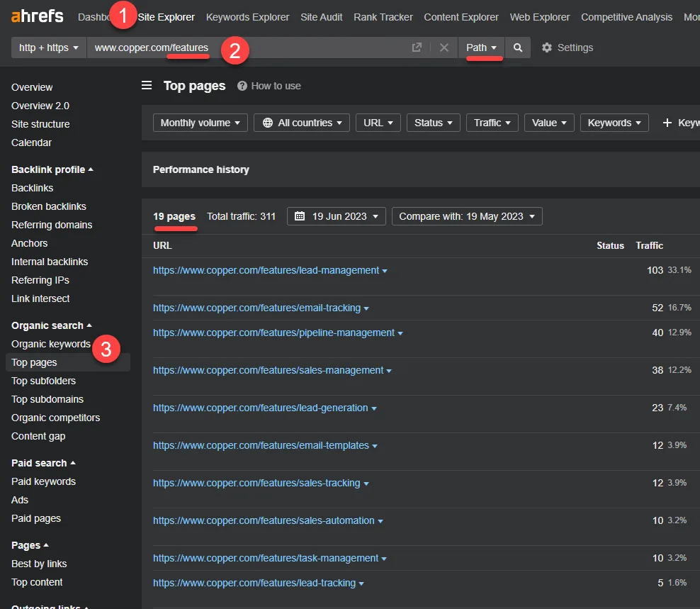Open the task-management page URL link
The width and height of the screenshot is (700, 609).
click(266, 558)
